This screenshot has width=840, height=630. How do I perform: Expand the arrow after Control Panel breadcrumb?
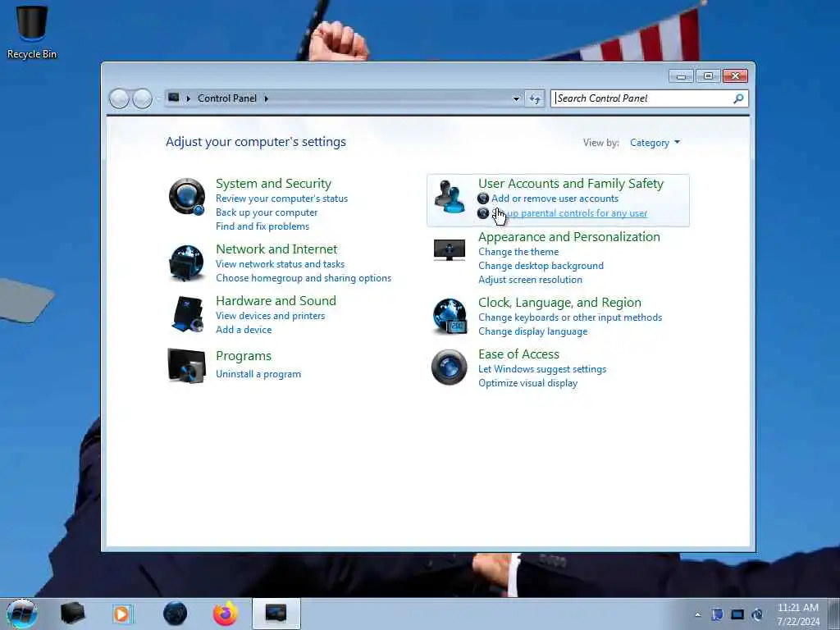[x=267, y=98]
